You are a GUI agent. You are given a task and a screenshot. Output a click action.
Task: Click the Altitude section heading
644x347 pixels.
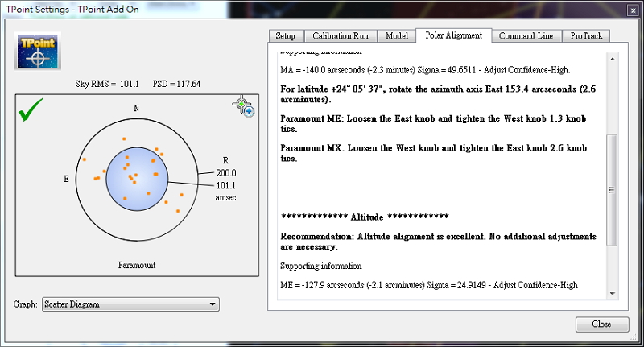365,217
